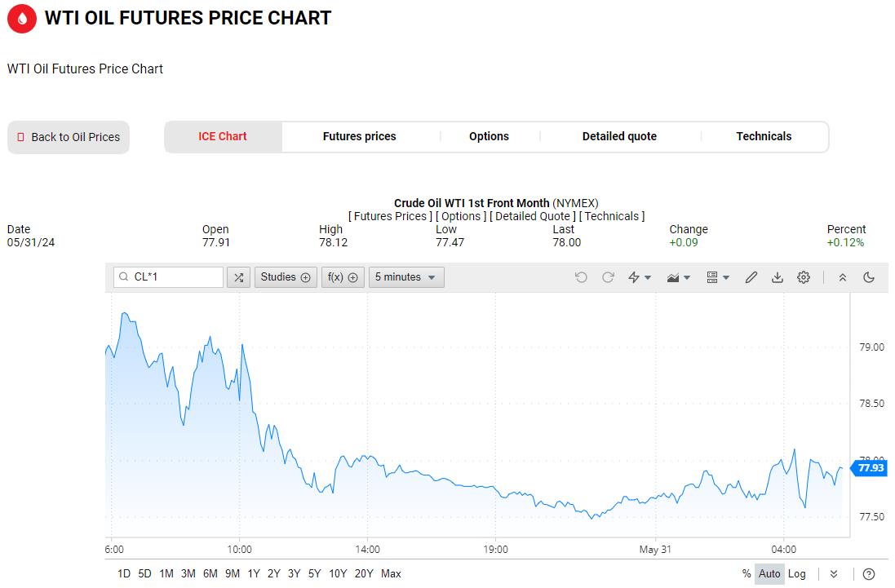Click the Low value 77.47
The height and width of the screenshot is (588, 895).
click(x=450, y=242)
